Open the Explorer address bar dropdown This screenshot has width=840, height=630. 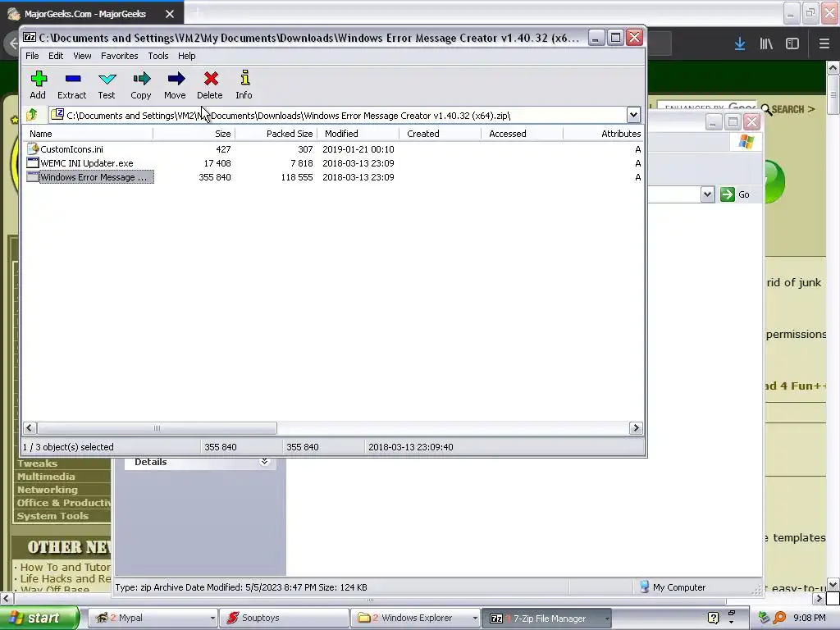coord(707,194)
